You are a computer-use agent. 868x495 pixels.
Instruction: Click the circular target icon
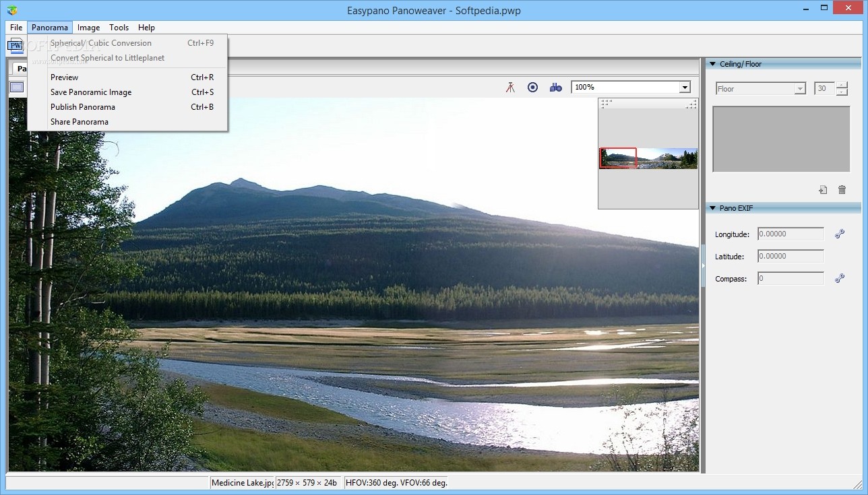(x=532, y=87)
